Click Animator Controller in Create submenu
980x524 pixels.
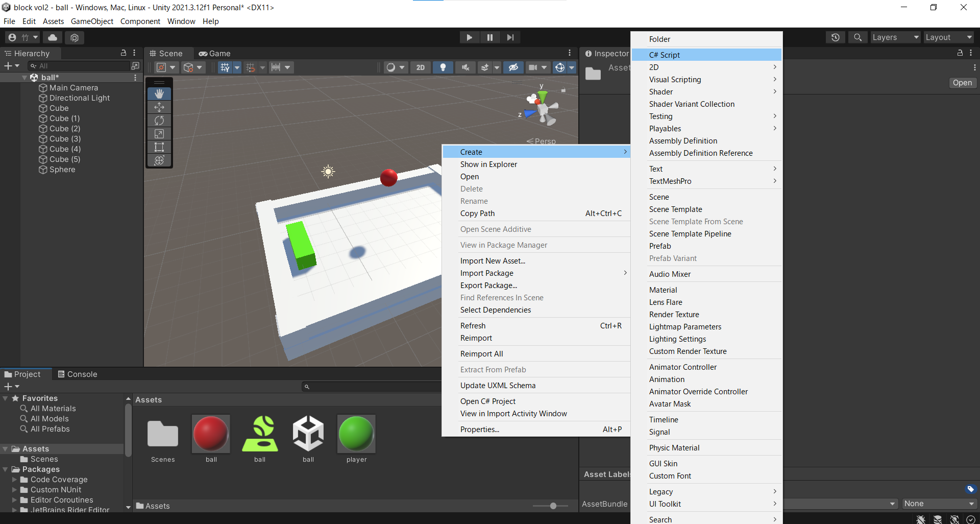coord(706,367)
